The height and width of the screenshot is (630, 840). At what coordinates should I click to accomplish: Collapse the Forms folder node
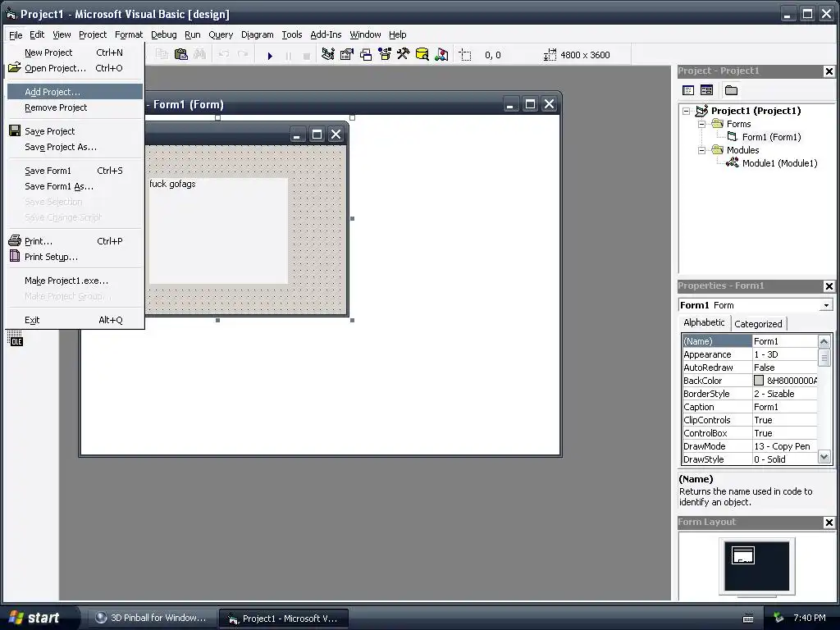[x=702, y=124]
